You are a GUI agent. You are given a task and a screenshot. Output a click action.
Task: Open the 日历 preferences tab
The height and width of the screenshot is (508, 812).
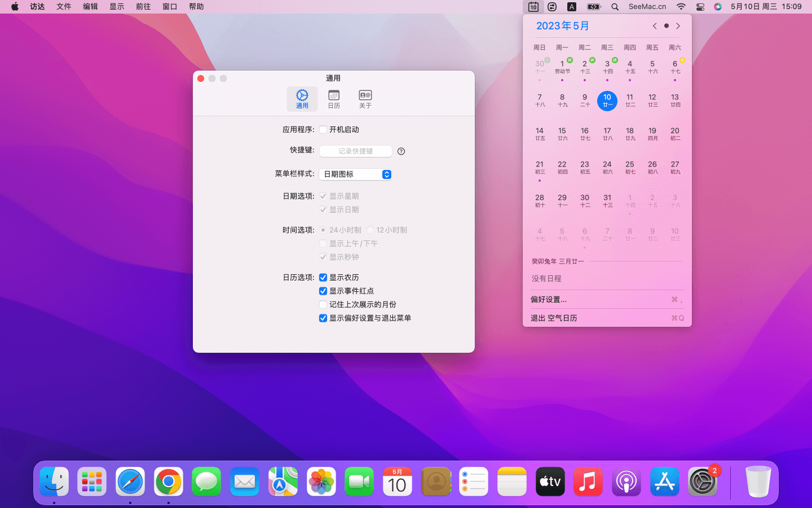coord(334,99)
